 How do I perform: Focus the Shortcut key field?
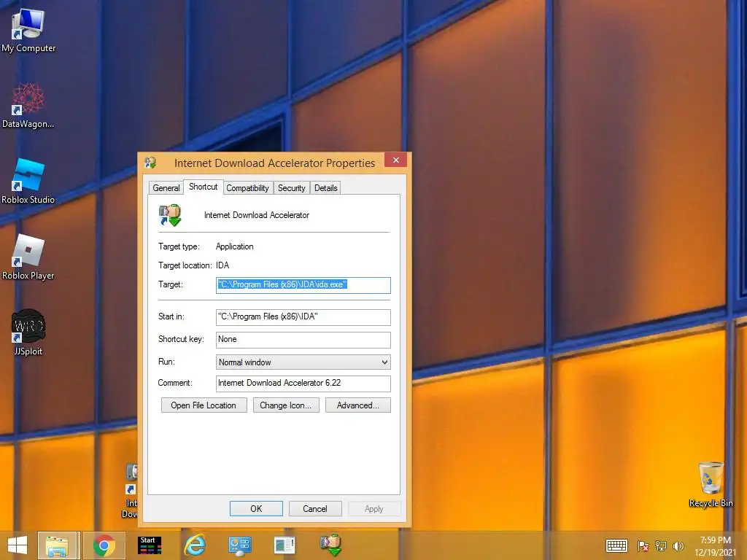(x=303, y=340)
